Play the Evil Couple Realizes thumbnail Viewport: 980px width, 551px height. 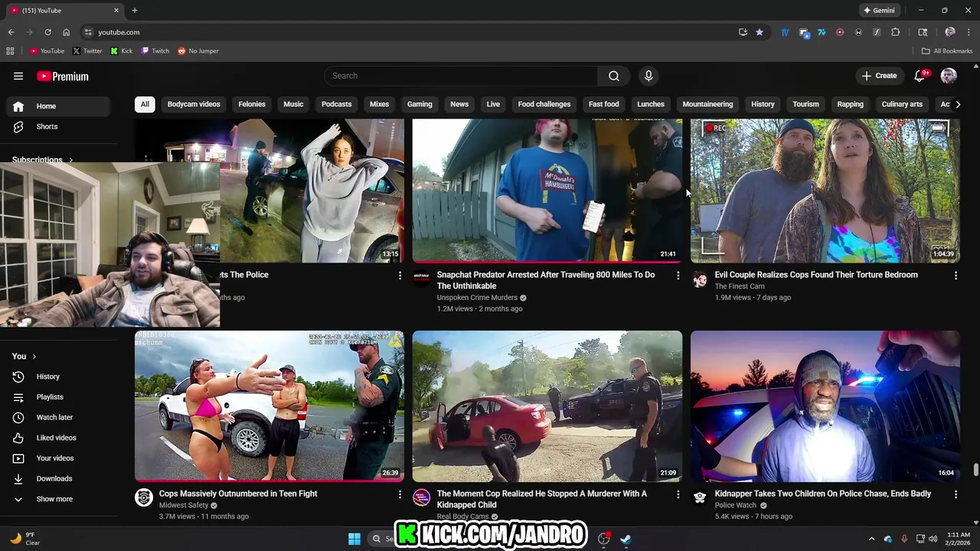[x=825, y=191]
